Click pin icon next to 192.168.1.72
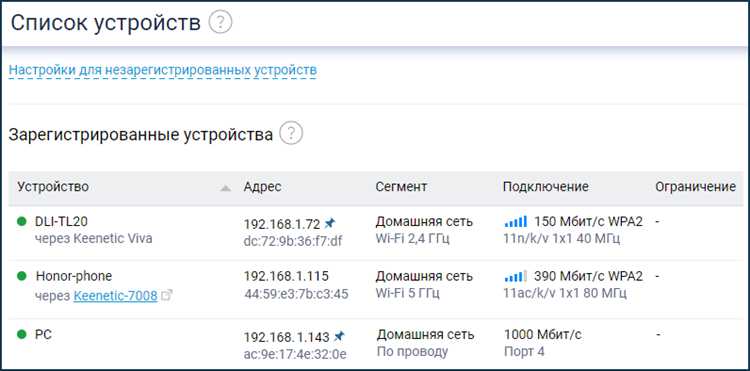The image size is (750, 371). pyautogui.click(x=330, y=223)
